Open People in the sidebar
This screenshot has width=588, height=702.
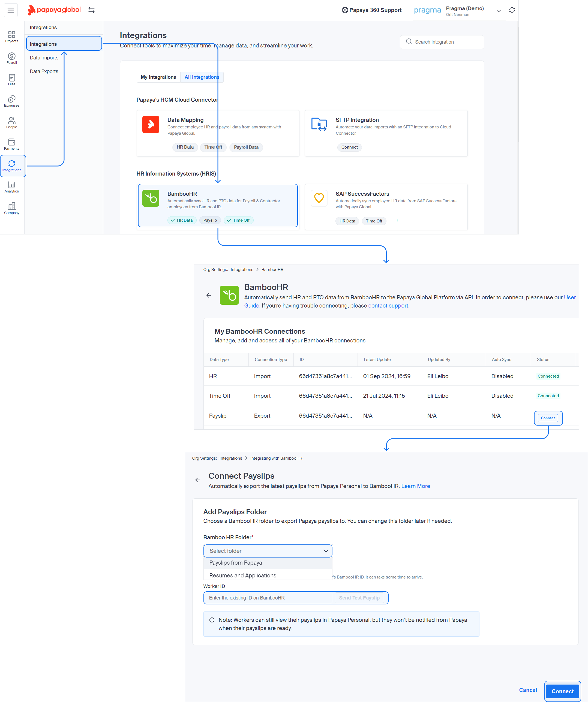coord(12,123)
